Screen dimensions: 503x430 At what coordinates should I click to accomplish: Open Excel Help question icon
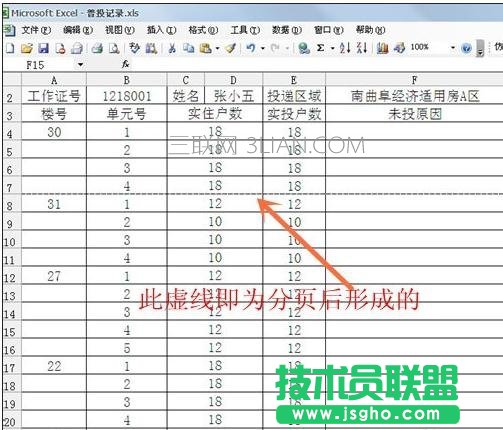coord(466,49)
